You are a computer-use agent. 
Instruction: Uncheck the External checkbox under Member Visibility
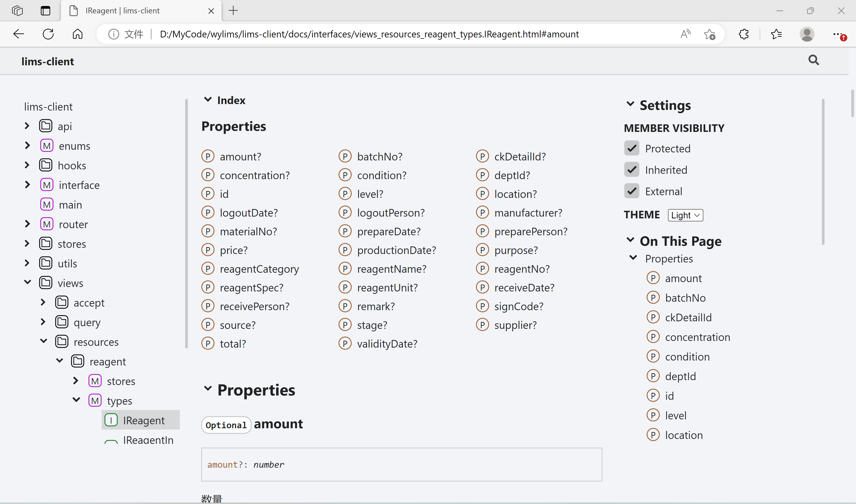(631, 191)
